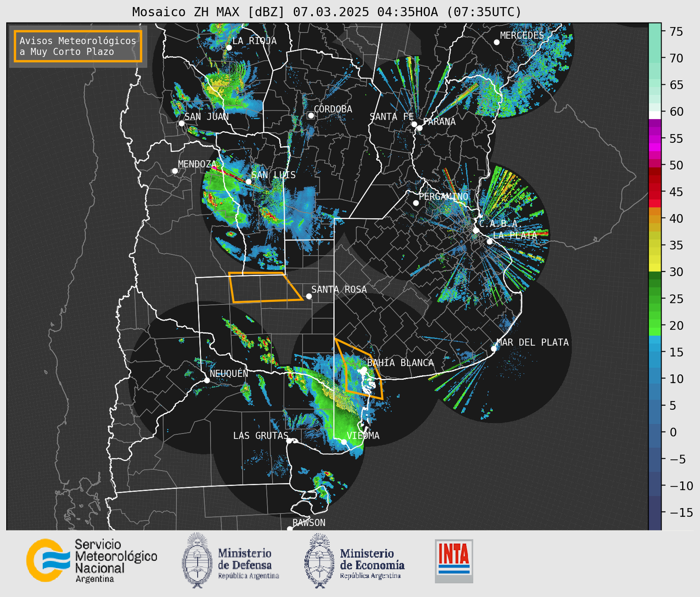The width and height of the screenshot is (700, 597).
Task: Click the PARANÁ city marker
Action: (x=420, y=128)
